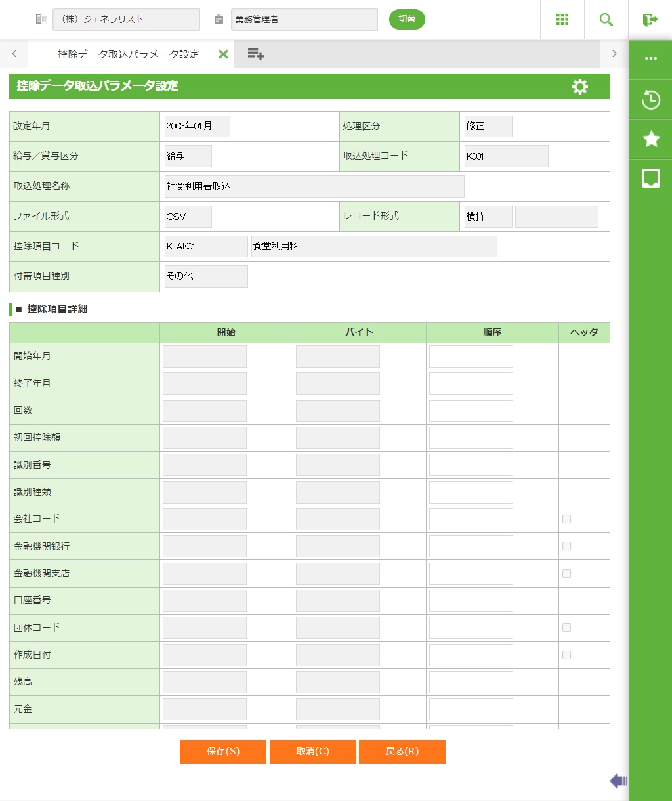
Task: Click the 処理区分 修正 field
Action: coord(488,126)
